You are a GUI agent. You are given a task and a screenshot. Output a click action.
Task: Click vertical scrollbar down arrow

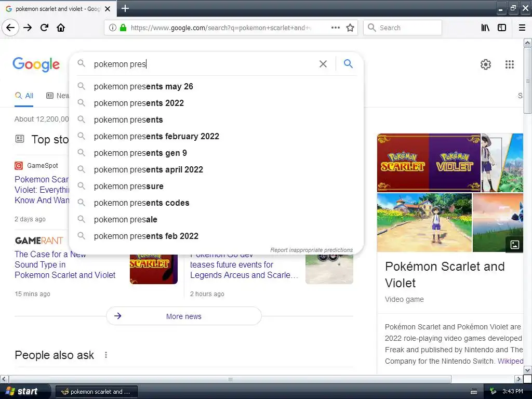click(527, 370)
